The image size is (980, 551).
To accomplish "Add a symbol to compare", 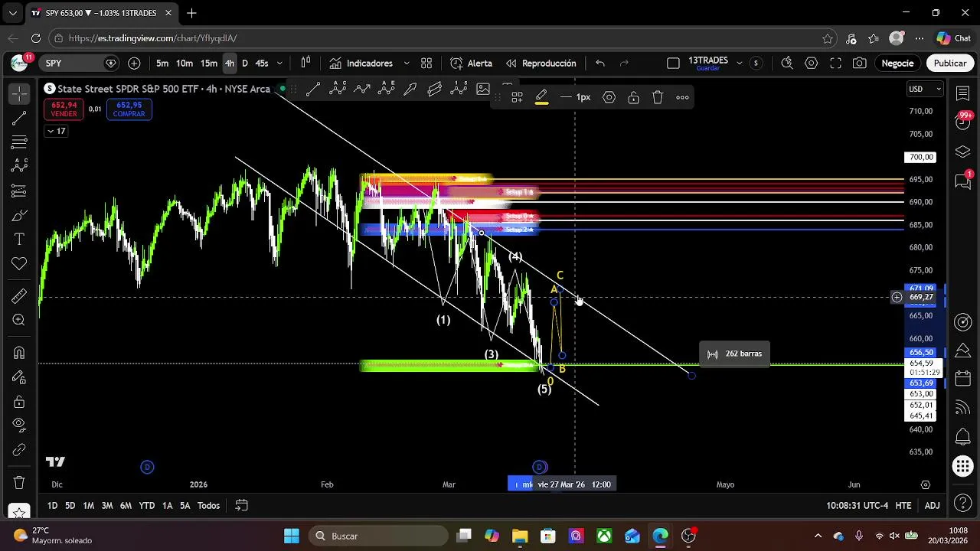I will point(134,64).
